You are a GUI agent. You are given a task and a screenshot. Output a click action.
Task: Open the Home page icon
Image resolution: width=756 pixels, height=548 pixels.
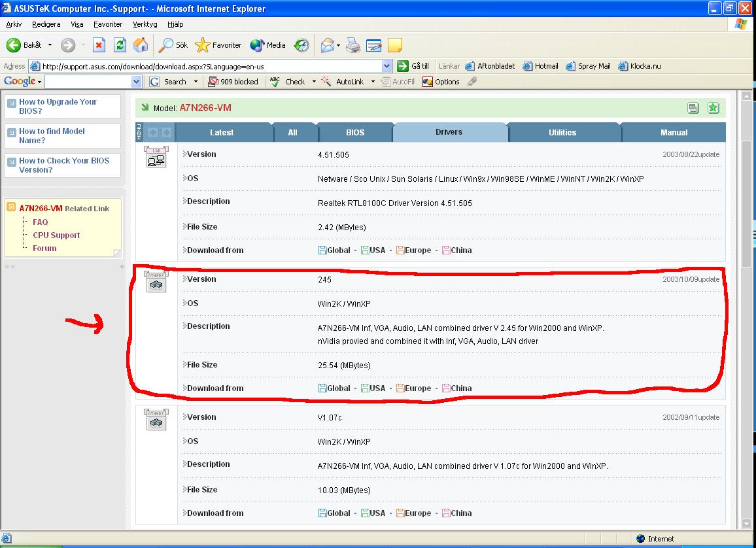pyautogui.click(x=141, y=45)
